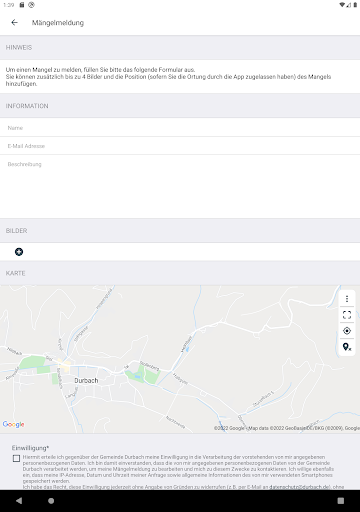
Task: Remove the location pin marker
Action: pyautogui.click(x=347, y=347)
